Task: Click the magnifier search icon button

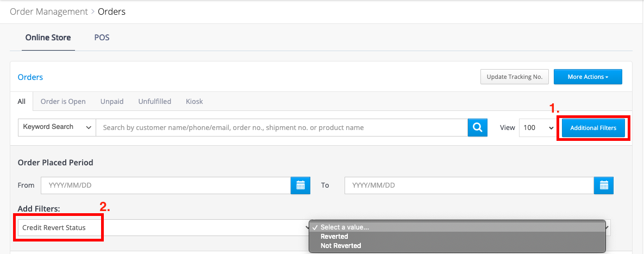Action: (x=477, y=127)
